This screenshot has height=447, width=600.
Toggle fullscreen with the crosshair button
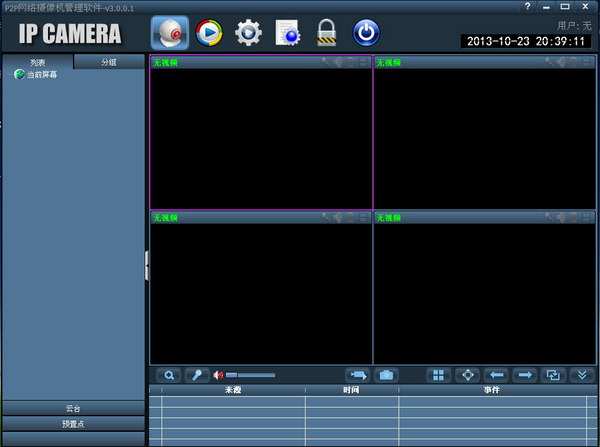(467, 375)
